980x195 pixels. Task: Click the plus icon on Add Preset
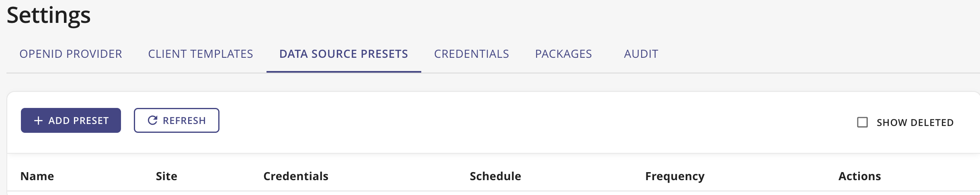click(38, 120)
